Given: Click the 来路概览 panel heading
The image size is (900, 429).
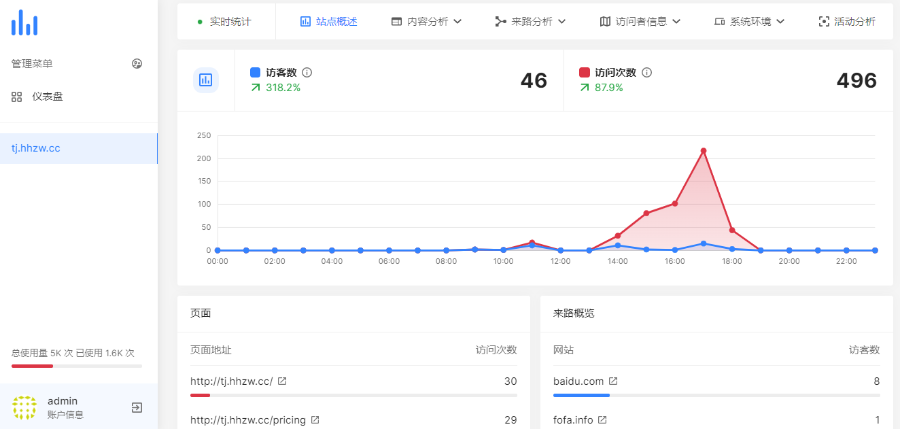Looking at the screenshot, I should [x=574, y=314].
